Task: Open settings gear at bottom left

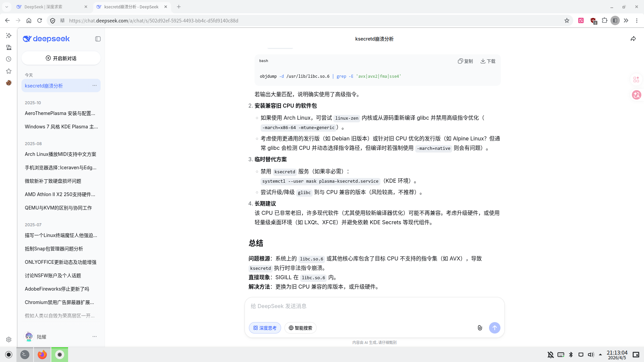Action: (8, 339)
